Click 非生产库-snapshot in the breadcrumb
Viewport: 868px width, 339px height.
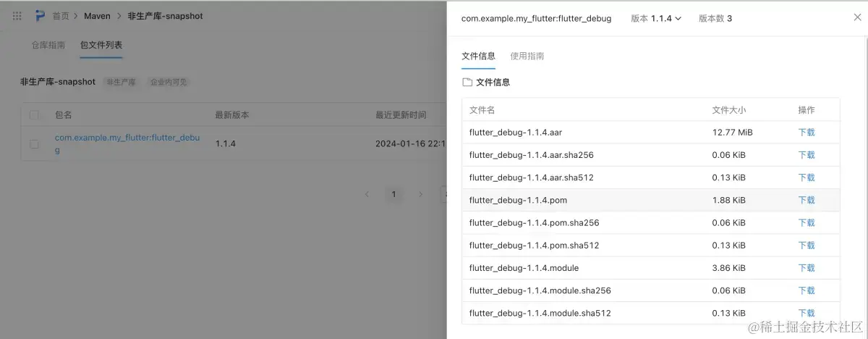165,16
